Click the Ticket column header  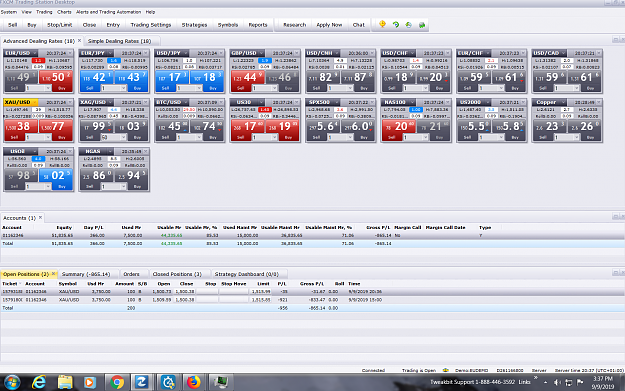[x=10, y=283]
